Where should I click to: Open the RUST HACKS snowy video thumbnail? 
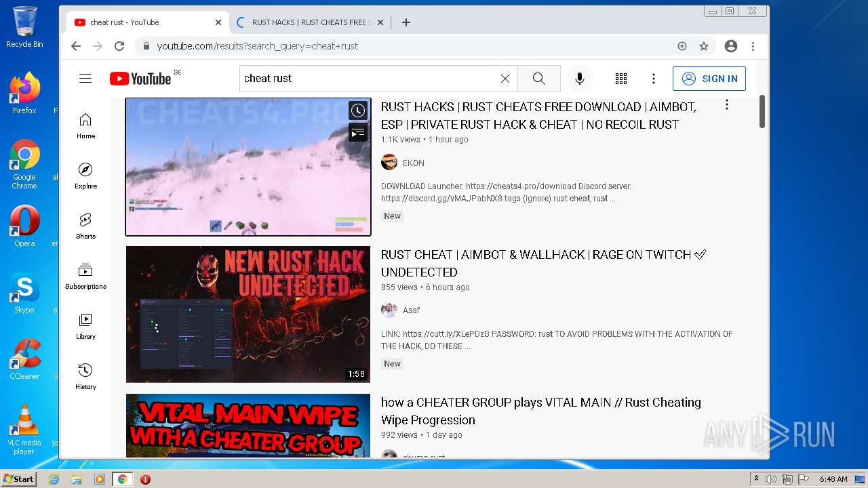tap(248, 167)
